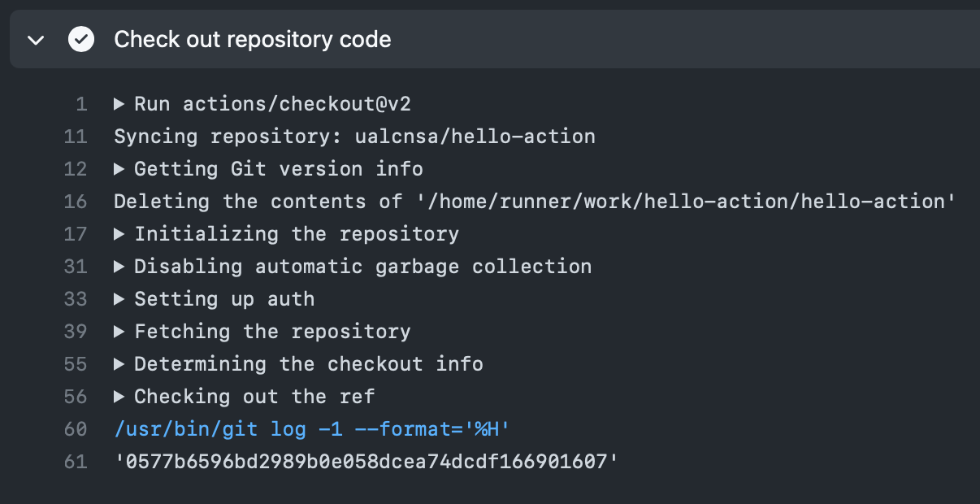
Task: Expand the Determining the checkout info group
Action: [120, 363]
